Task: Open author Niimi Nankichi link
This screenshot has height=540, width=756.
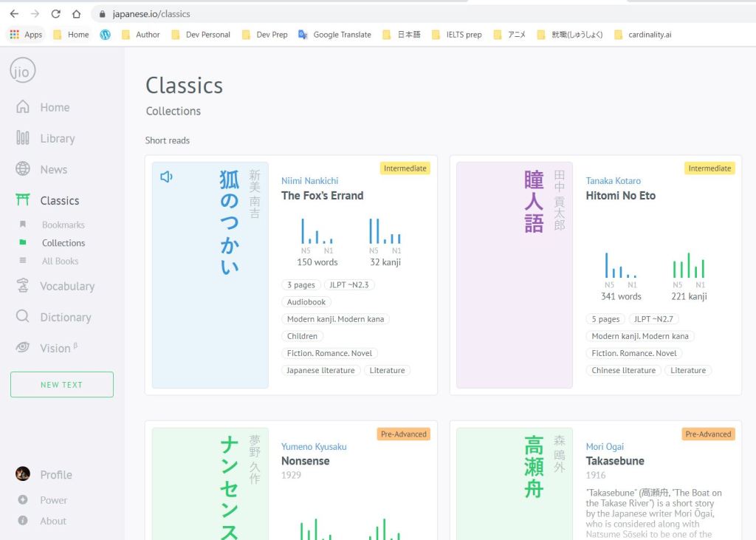Action: (309, 181)
